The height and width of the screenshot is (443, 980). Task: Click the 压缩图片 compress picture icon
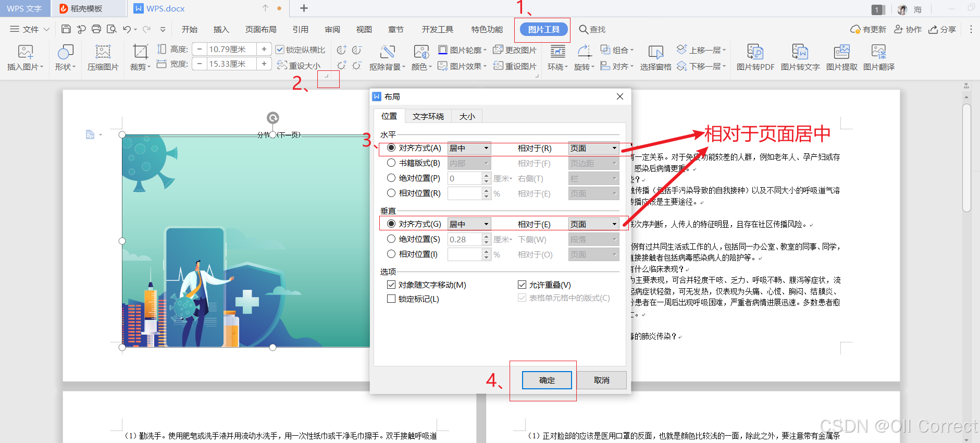pyautogui.click(x=103, y=52)
